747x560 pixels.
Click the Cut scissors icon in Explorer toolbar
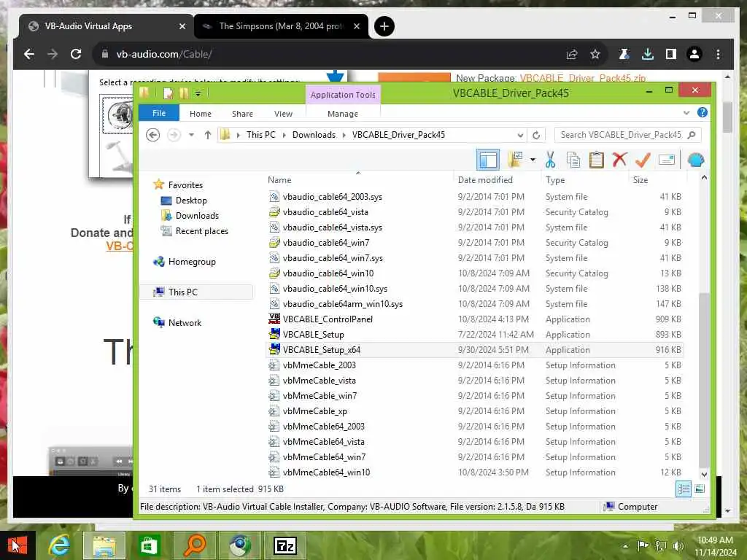[x=550, y=160]
